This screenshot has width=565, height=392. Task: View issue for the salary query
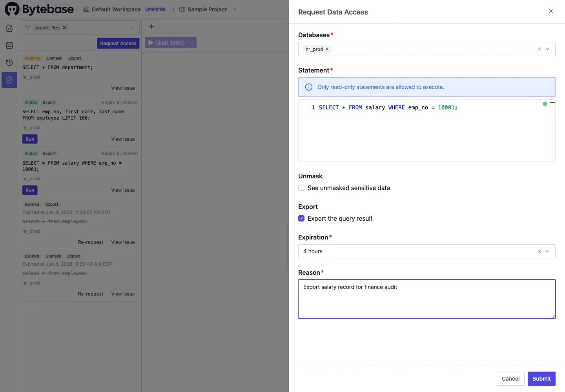pos(123,190)
